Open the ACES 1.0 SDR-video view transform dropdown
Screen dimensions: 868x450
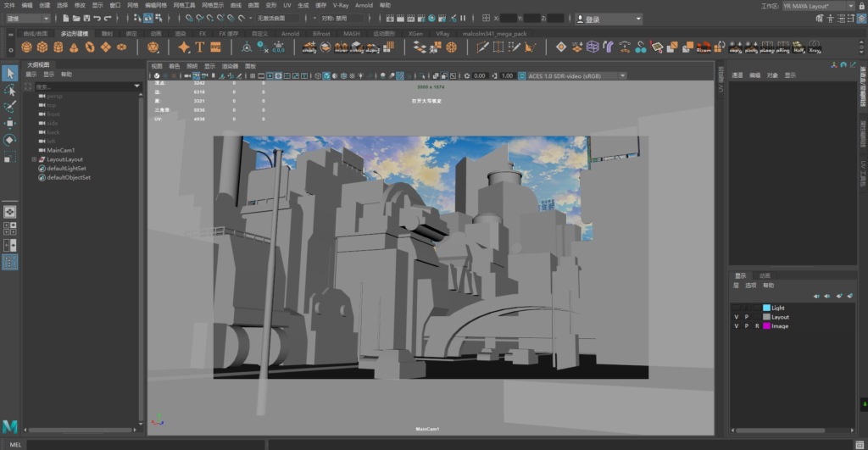click(x=622, y=75)
